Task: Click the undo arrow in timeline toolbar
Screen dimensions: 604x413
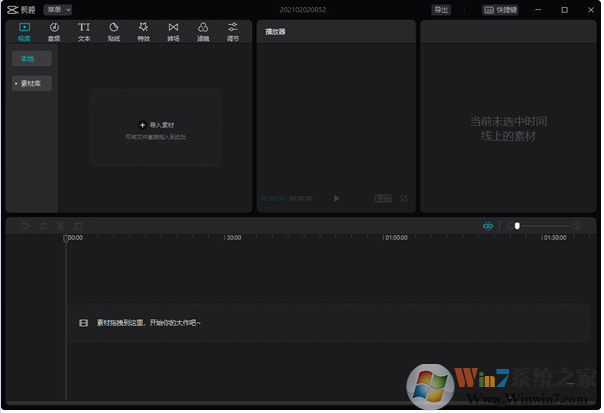Action: pyautogui.click(x=25, y=226)
